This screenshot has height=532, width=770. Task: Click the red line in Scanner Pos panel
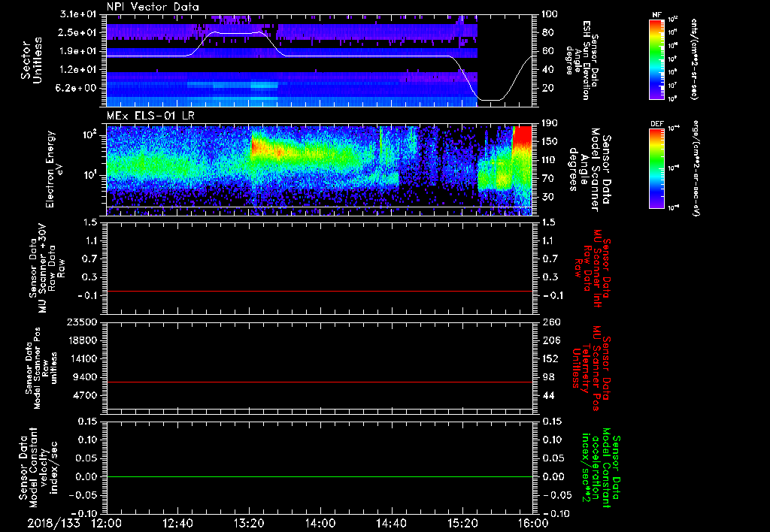tap(320, 382)
